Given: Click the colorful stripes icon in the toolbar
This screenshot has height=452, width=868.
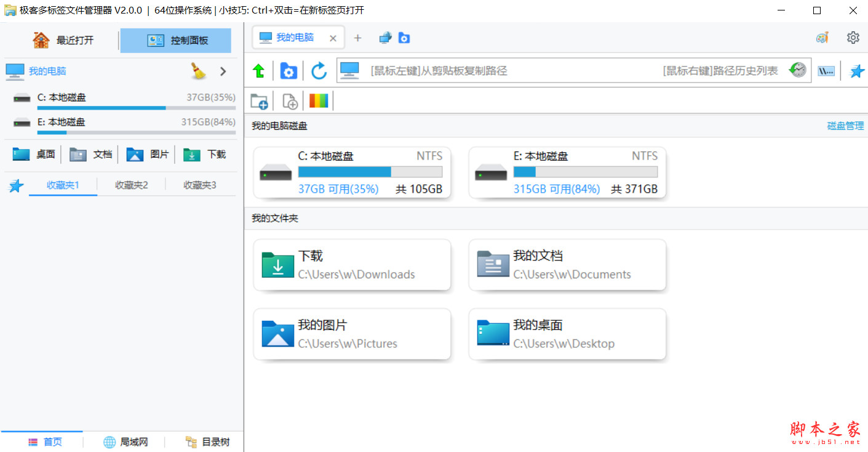Looking at the screenshot, I should click(x=319, y=100).
